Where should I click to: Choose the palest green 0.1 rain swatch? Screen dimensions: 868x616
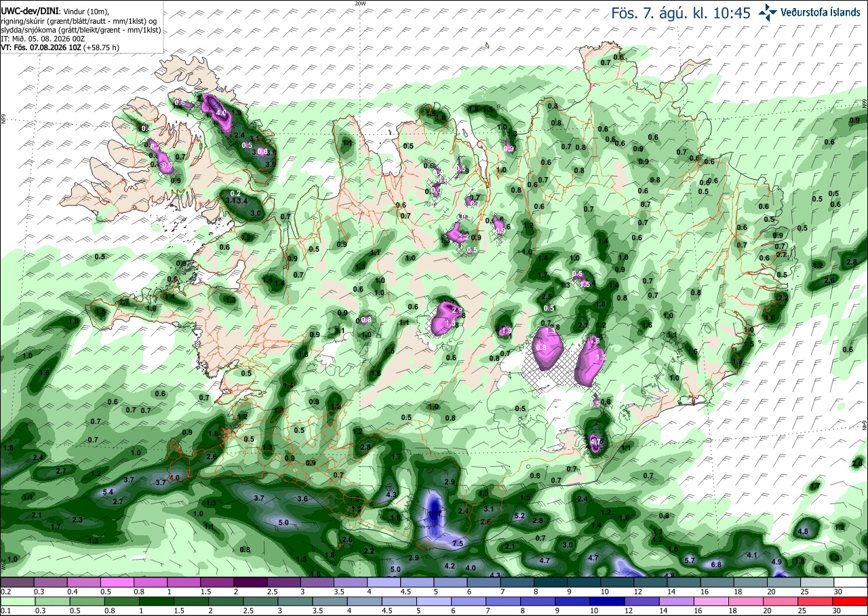17,602
